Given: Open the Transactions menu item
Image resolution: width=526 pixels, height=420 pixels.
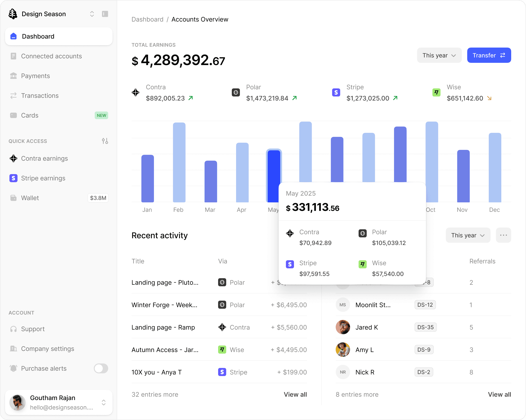Looking at the screenshot, I should coord(40,96).
